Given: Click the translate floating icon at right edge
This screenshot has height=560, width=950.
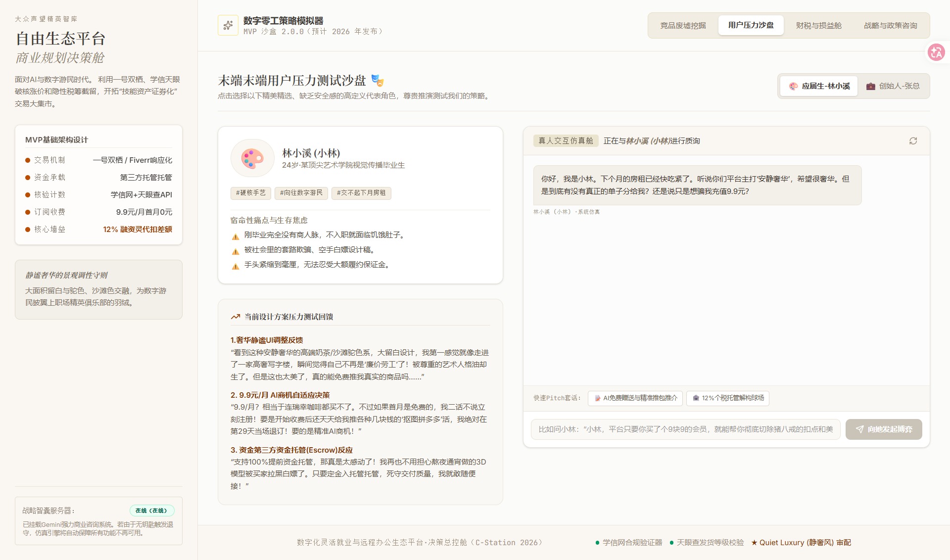Looking at the screenshot, I should (x=936, y=52).
